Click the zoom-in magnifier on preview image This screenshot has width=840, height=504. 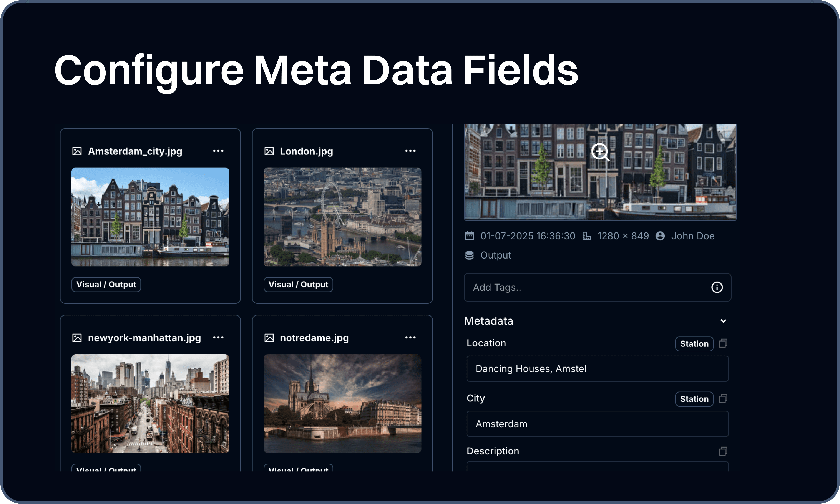click(x=600, y=152)
